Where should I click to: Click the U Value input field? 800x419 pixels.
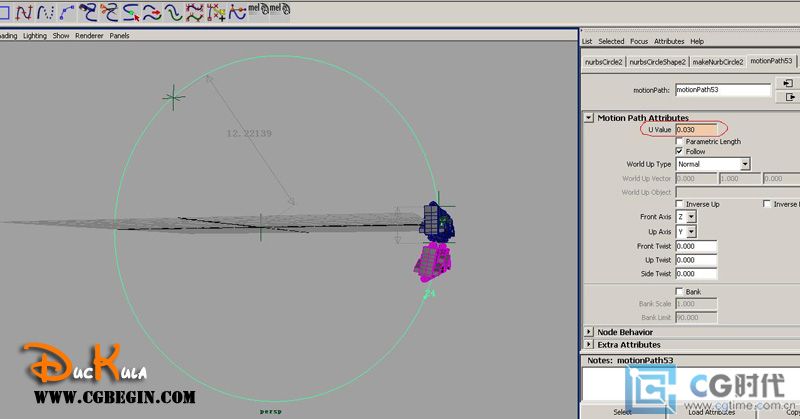tap(697, 129)
